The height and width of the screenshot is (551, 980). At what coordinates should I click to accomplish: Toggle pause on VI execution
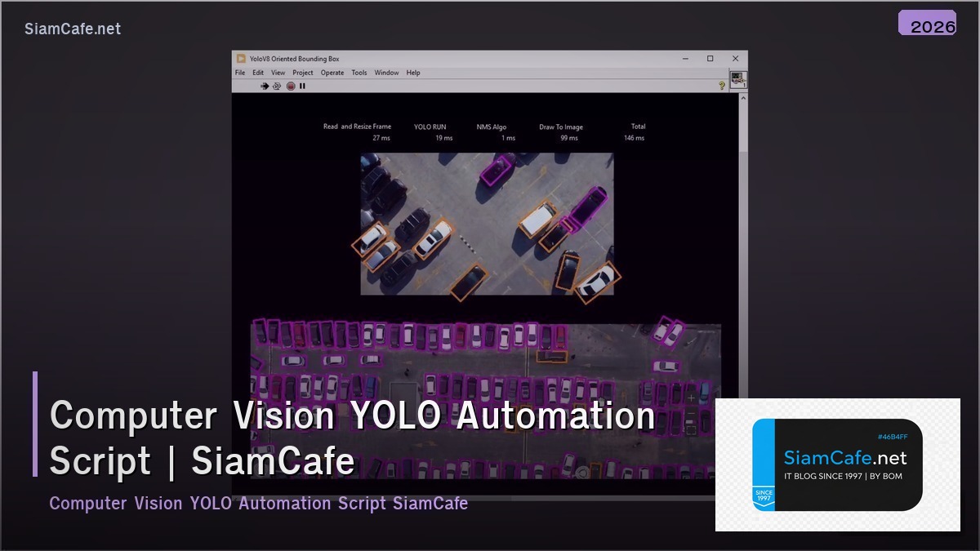point(302,86)
